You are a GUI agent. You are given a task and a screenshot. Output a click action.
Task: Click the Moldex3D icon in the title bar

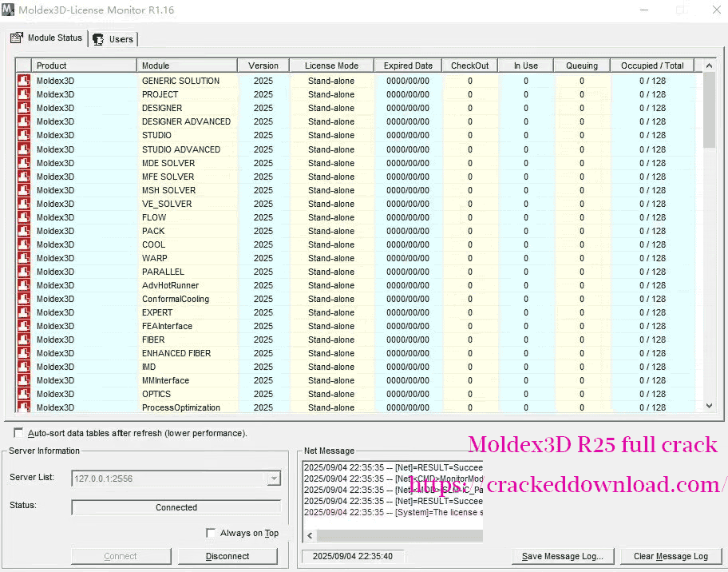[10, 10]
